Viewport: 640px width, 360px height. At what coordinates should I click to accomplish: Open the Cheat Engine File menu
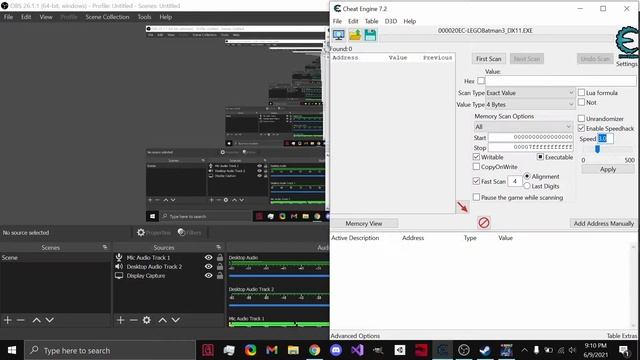pos(337,21)
